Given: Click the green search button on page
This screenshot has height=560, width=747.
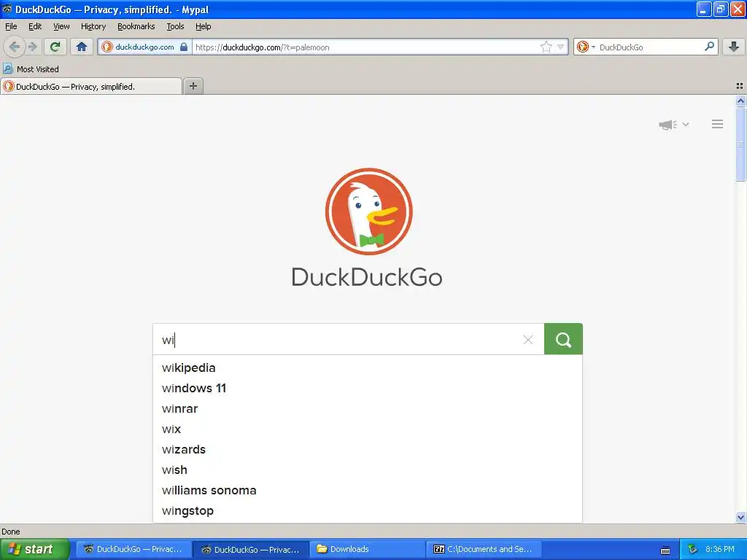Looking at the screenshot, I should point(563,339).
